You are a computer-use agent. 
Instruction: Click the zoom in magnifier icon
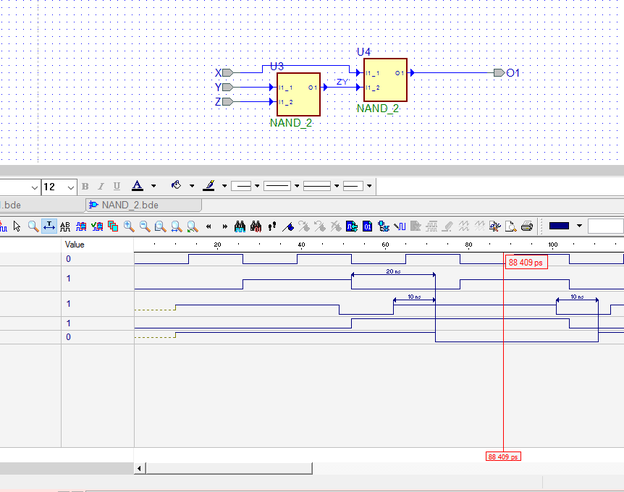pyautogui.click(x=129, y=226)
